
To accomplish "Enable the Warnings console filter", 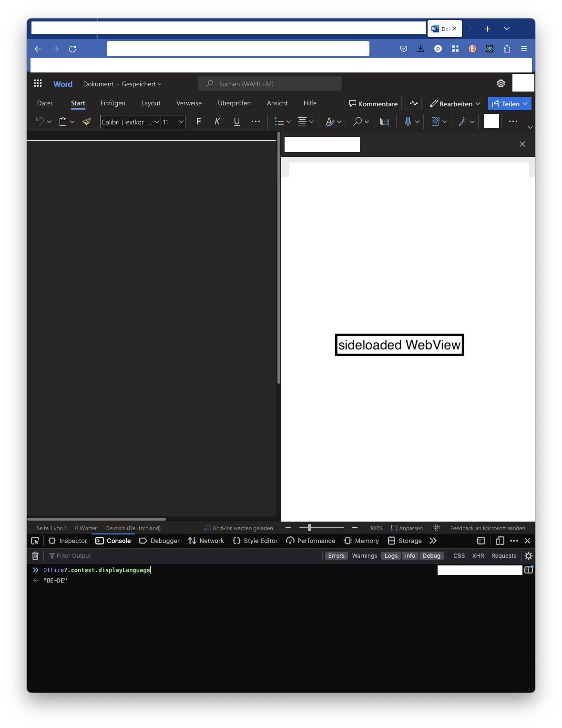I will point(364,555).
